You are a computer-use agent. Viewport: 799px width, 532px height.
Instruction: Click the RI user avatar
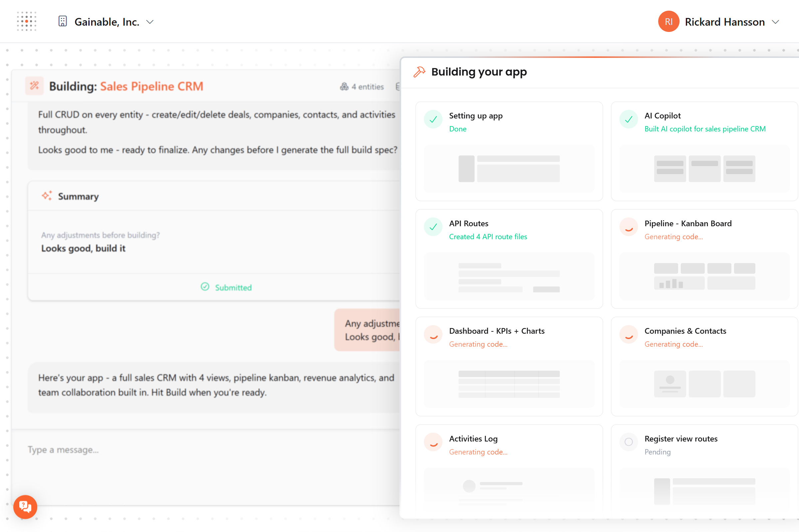pyautogui.click(x=668, y=22)
